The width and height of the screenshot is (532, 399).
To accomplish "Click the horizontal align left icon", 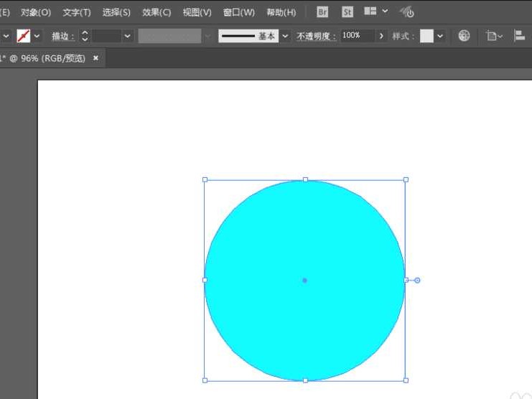I will [x=520, y=36].
